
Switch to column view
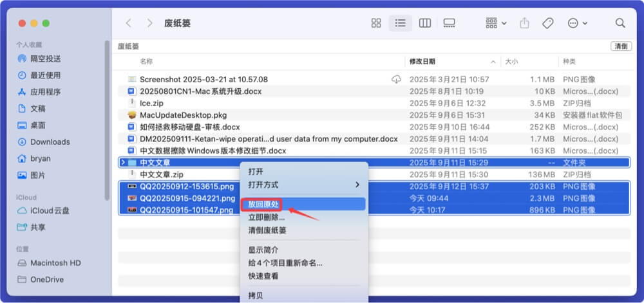[x=424, y=23]
